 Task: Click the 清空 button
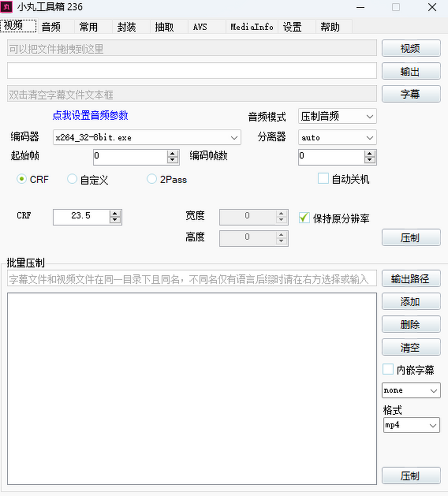click(411, 347)
